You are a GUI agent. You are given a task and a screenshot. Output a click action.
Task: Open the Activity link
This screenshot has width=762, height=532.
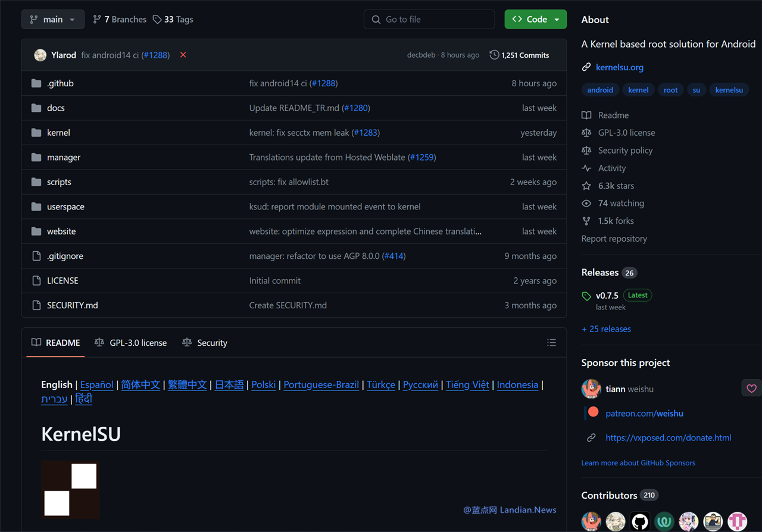(x=604, y=168)
